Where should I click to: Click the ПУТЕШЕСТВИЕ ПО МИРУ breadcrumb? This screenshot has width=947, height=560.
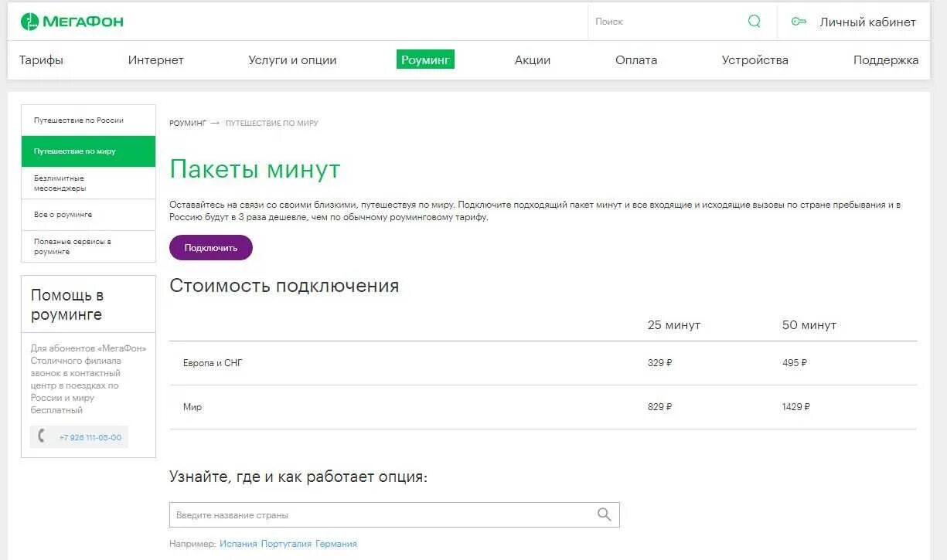click(x=272, y=124)
